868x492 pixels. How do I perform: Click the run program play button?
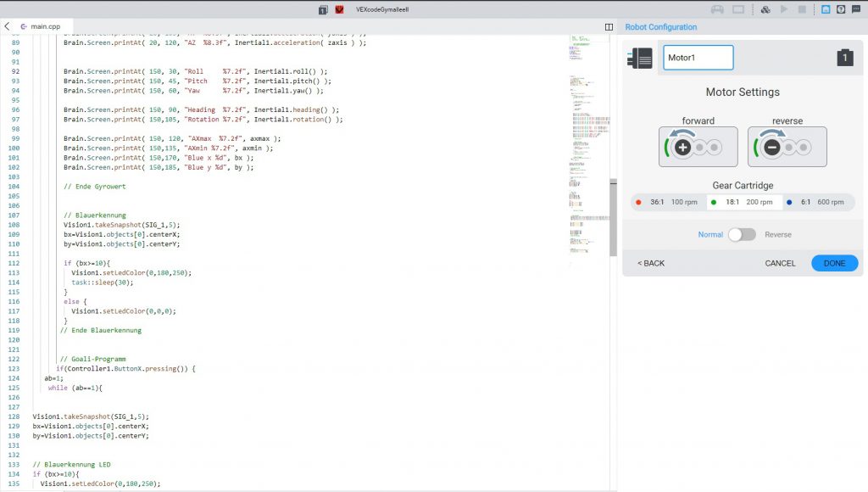tap(784, 9)
